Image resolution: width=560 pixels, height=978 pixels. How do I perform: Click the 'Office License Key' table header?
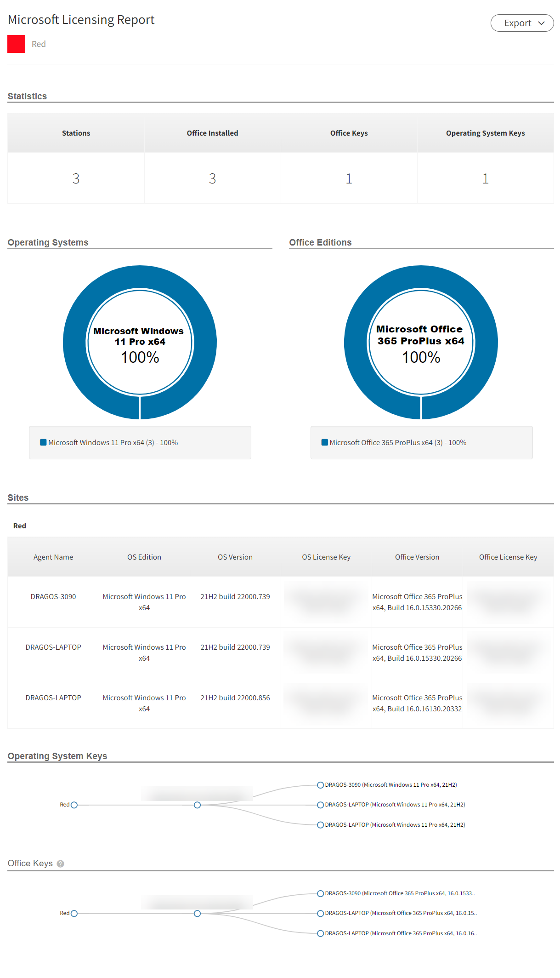(508, 557)
